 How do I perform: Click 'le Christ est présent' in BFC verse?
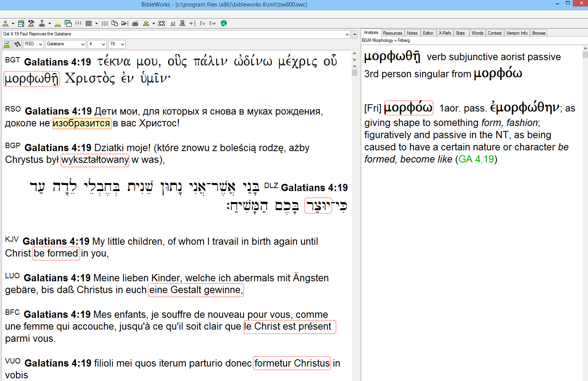[290, 327]
